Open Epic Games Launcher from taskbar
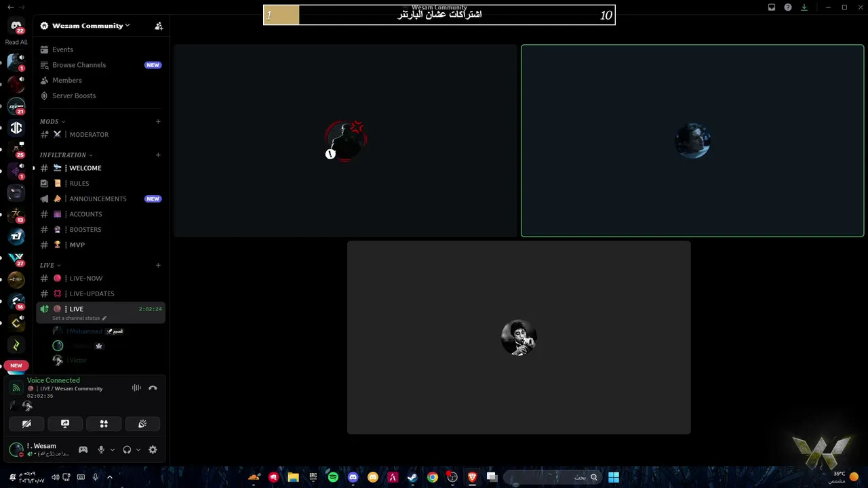Viewport: 868px width, 488px height. point(313,477)
